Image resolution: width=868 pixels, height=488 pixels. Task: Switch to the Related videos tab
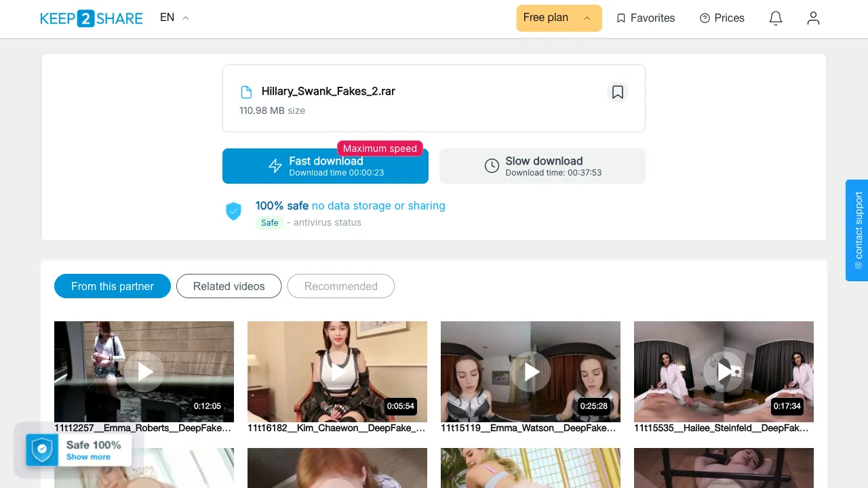click(x=229, y=286)
